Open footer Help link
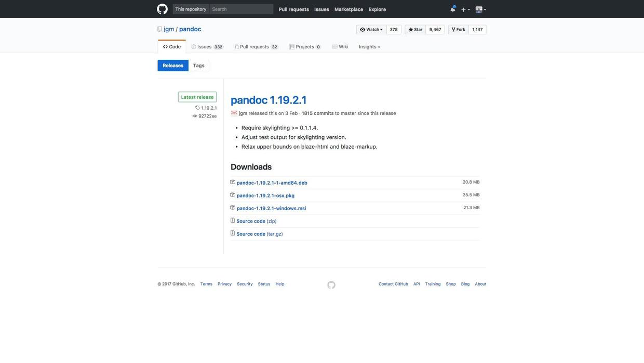This screenshot has width=644, height=363. [280, 284]
